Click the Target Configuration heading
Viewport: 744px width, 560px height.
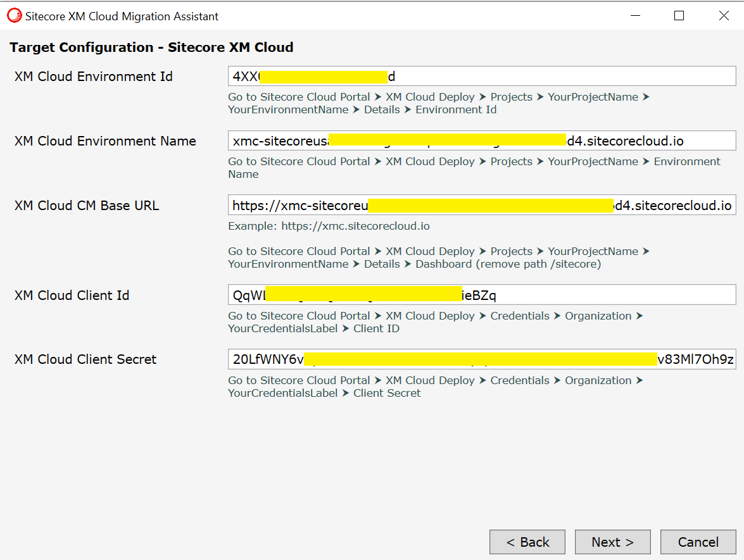(x=151, y=47)
